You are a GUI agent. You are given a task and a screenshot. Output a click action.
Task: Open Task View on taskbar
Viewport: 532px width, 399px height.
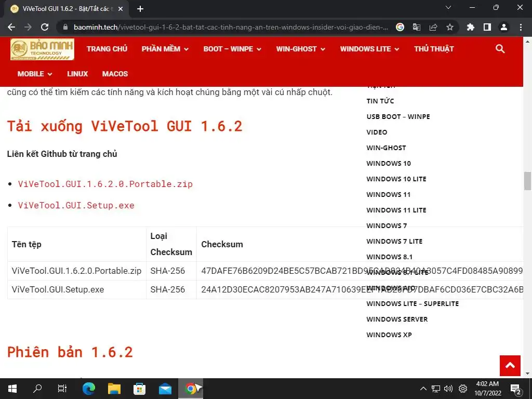[x=62, y=389]
